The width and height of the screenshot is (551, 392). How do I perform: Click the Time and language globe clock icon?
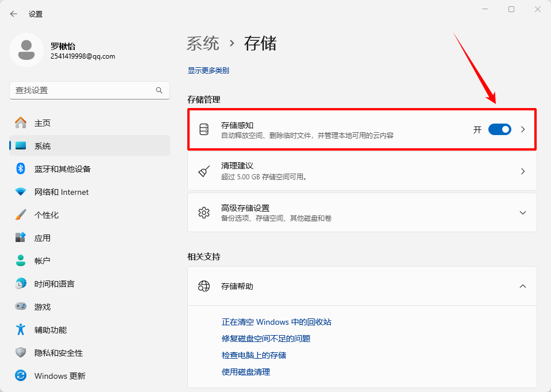pos(21,284)
